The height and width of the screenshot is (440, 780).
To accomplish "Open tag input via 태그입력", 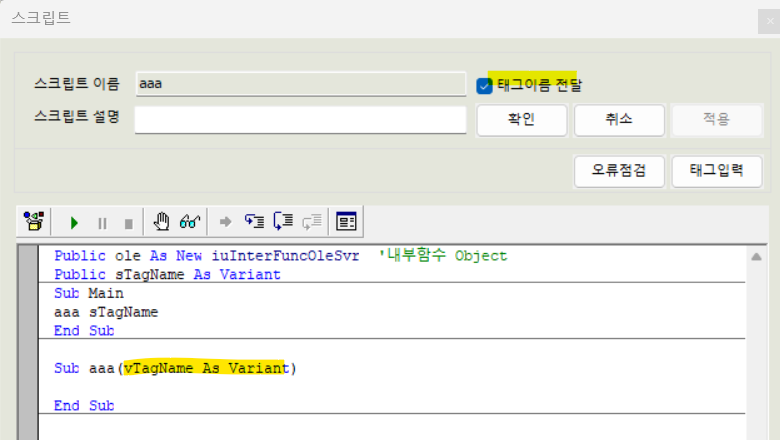I will 716,172.
